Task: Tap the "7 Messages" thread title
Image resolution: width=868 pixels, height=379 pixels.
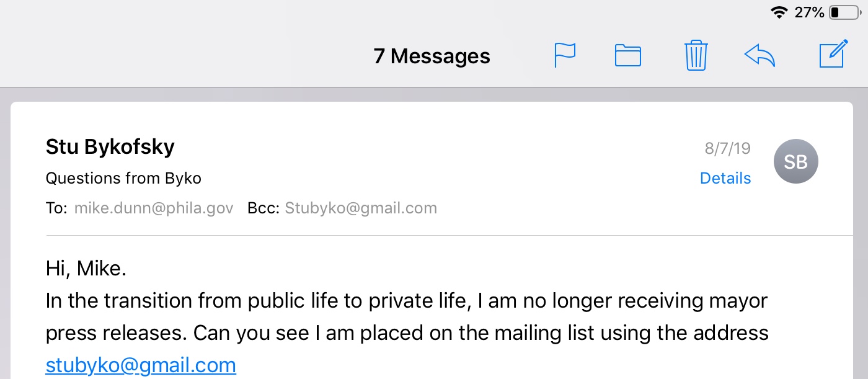Action: (x=432, y=56)
